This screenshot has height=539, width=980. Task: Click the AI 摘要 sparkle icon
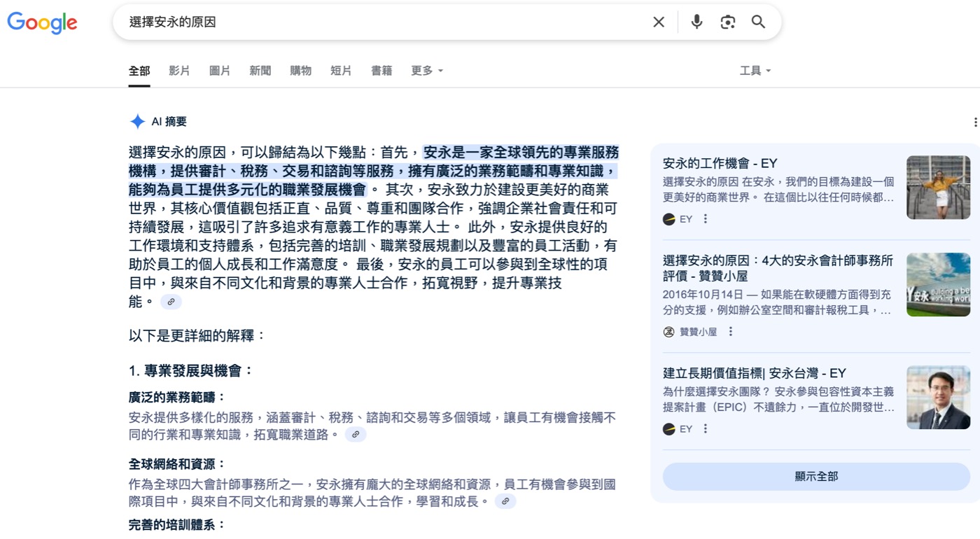(x=137, y=121)
